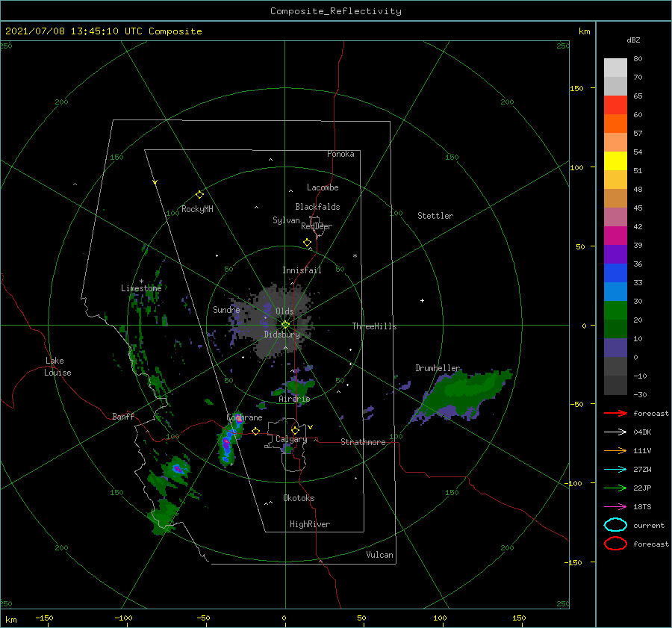Click the large green echo by Drumheller
This screenshot has width=672, height=628.
(465, 394)
